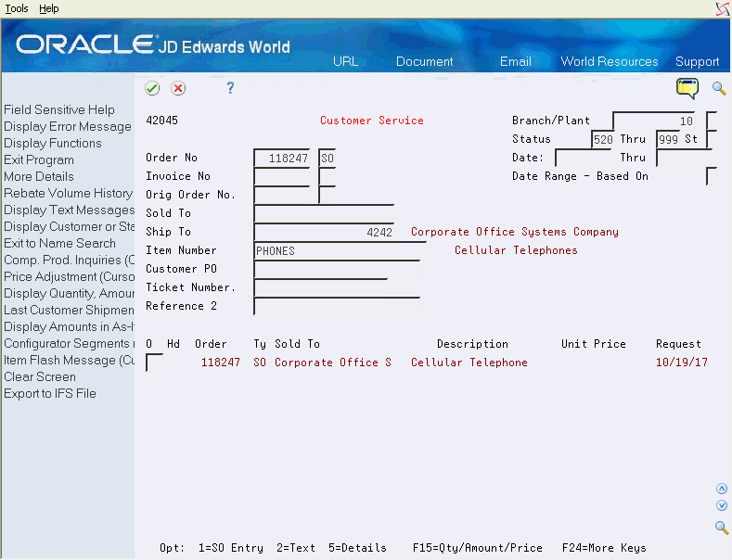Screen dimensions: 732x560
Task: Click the request date 10/19/17
Action: click(x=682, y=363)
